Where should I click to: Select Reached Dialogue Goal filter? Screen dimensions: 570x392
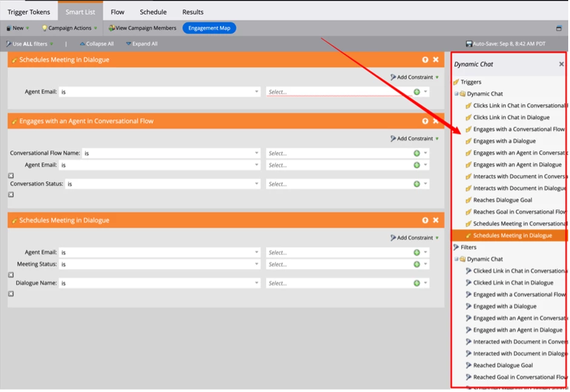pyautogui.click(x=503, y=365)
